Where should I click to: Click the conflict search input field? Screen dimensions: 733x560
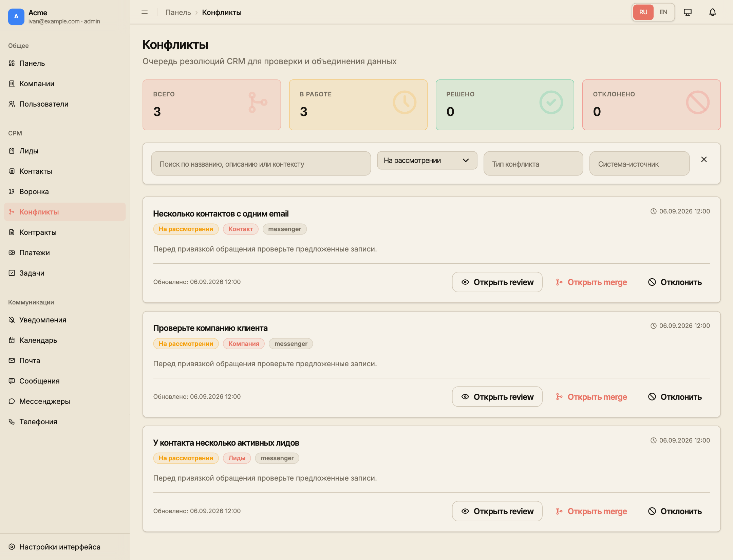point(261,164)
